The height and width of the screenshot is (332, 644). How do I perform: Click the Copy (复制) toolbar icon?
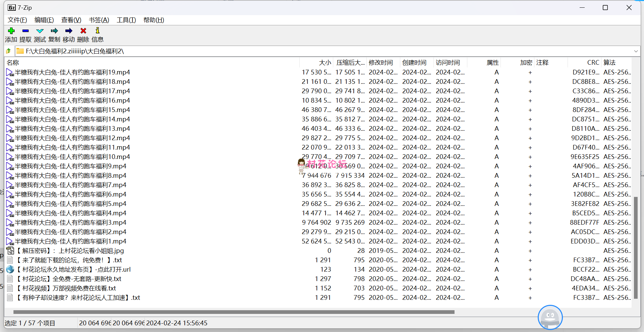pos(54,31)
